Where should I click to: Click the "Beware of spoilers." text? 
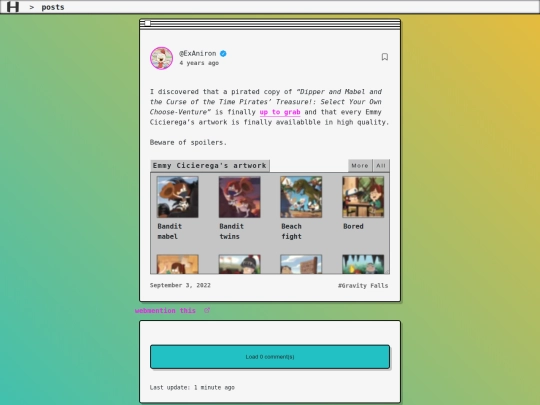point(188,143)
